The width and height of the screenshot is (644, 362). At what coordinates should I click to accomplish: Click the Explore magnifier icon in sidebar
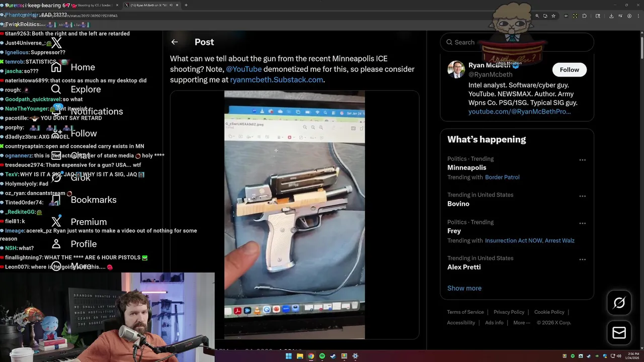56,89
